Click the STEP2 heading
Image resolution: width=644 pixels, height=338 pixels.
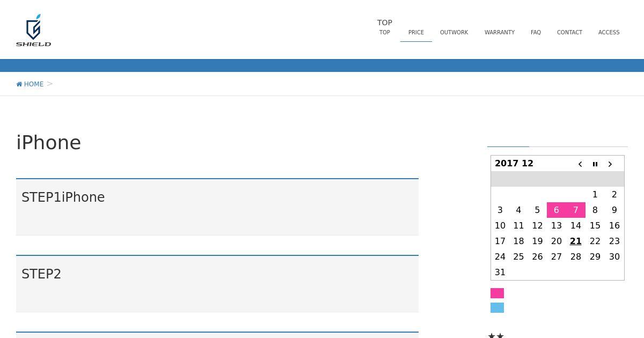[x=41, y=274]
